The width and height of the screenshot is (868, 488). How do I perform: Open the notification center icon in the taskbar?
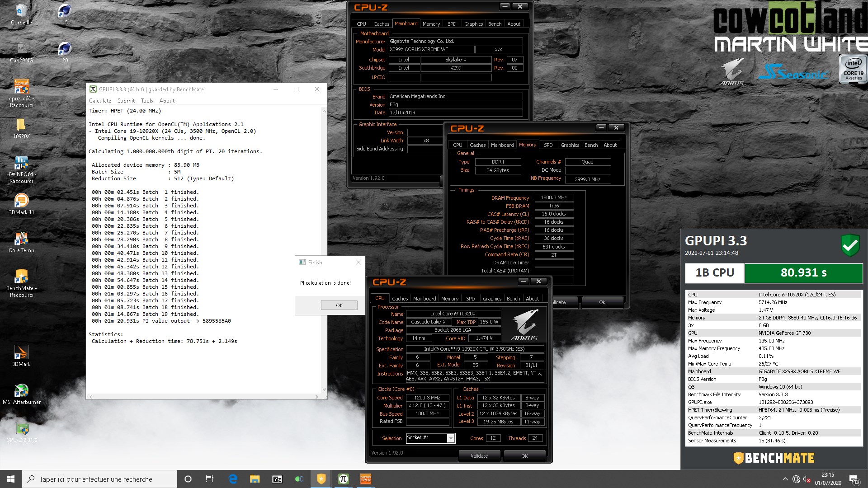coord(854,479)
